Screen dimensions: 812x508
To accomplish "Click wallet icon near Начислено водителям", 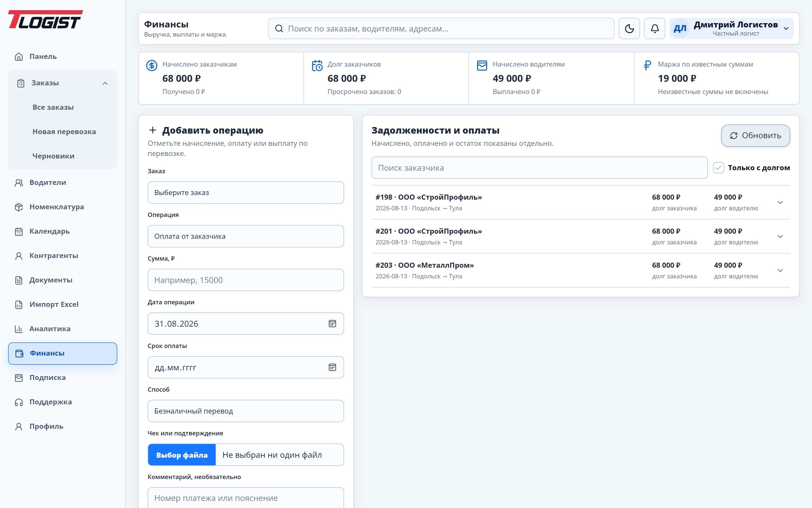I will coord(482,65).
